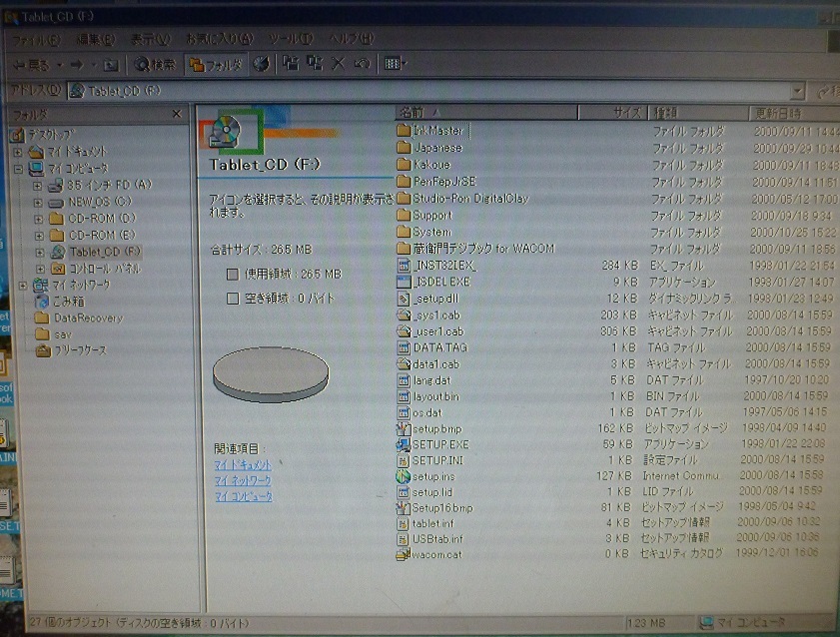The image size is (840, 637).
Task: Select the System folder icon
Action: click(404, 232)
